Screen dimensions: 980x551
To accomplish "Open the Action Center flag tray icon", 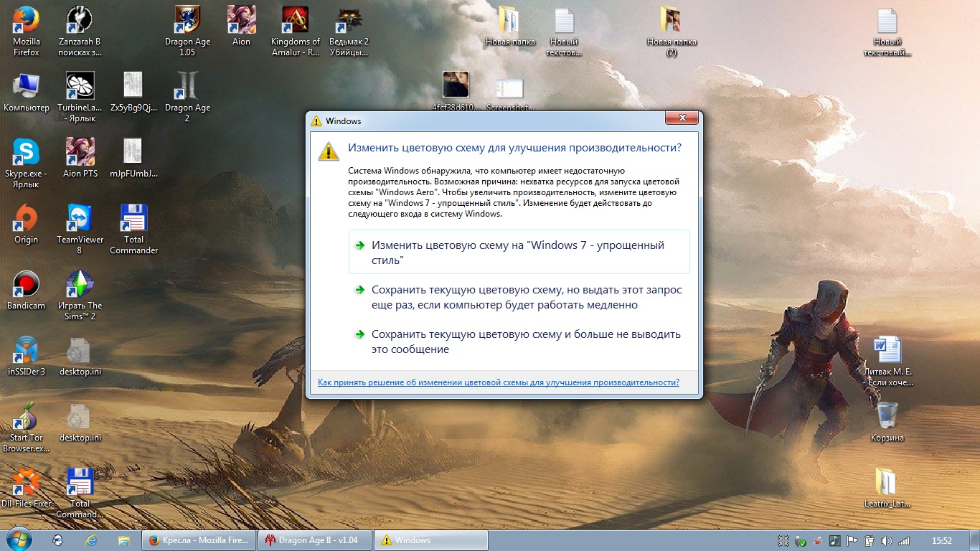I will pos(852,541).
